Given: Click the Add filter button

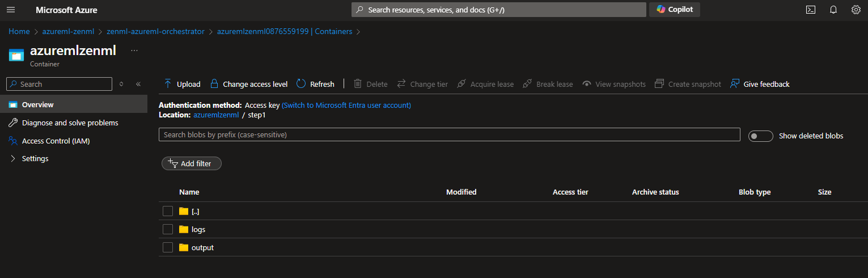Looking at the screenshot, I should pos(192,163).
